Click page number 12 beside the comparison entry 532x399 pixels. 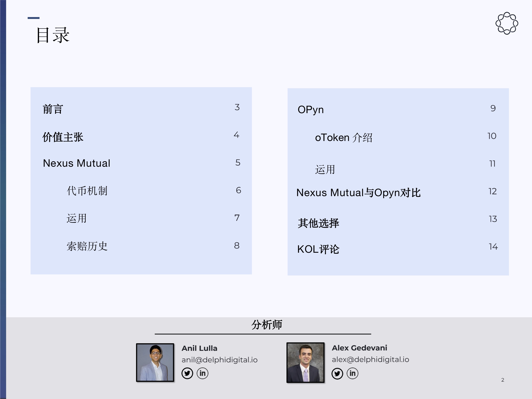click(493, 191)
